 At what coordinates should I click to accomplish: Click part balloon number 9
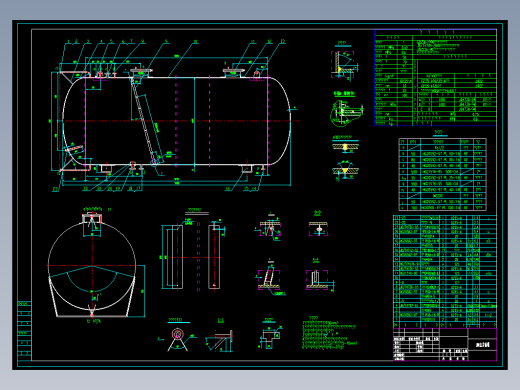[x=166, y=42]
